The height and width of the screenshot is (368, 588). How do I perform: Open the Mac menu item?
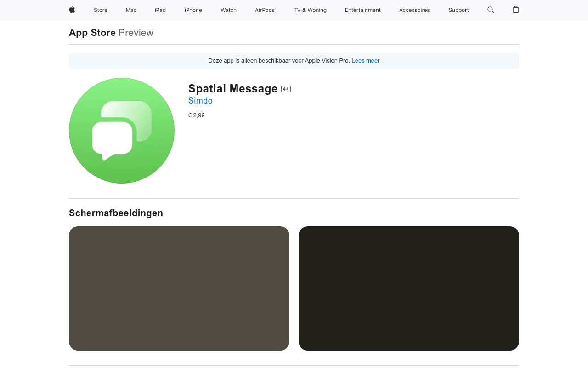[131, 10]
